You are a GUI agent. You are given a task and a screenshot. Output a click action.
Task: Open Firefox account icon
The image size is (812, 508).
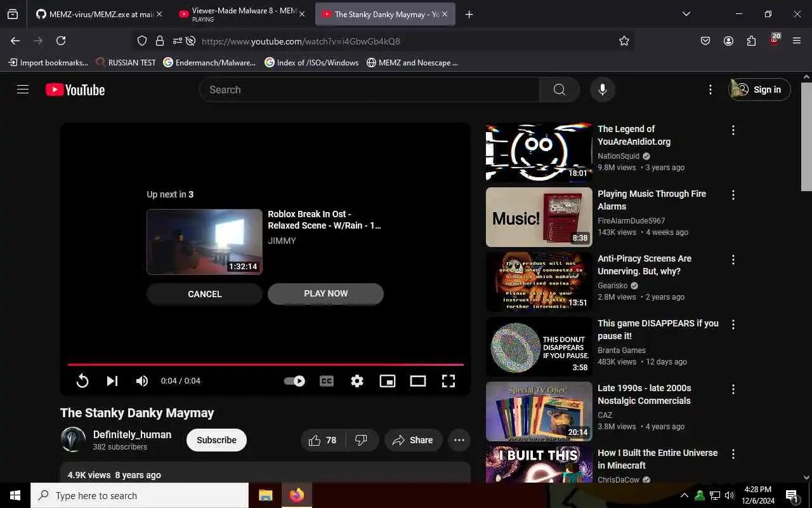728,41
